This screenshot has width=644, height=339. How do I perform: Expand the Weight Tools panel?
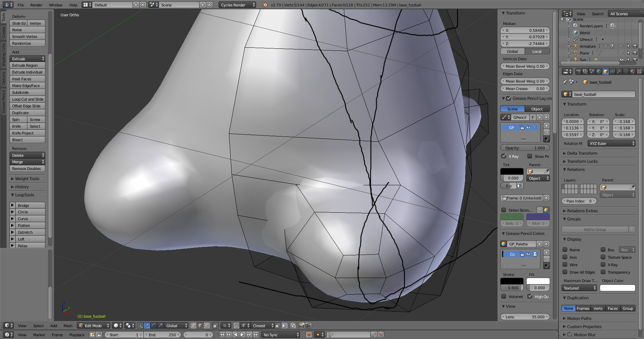tap(27, 178)
